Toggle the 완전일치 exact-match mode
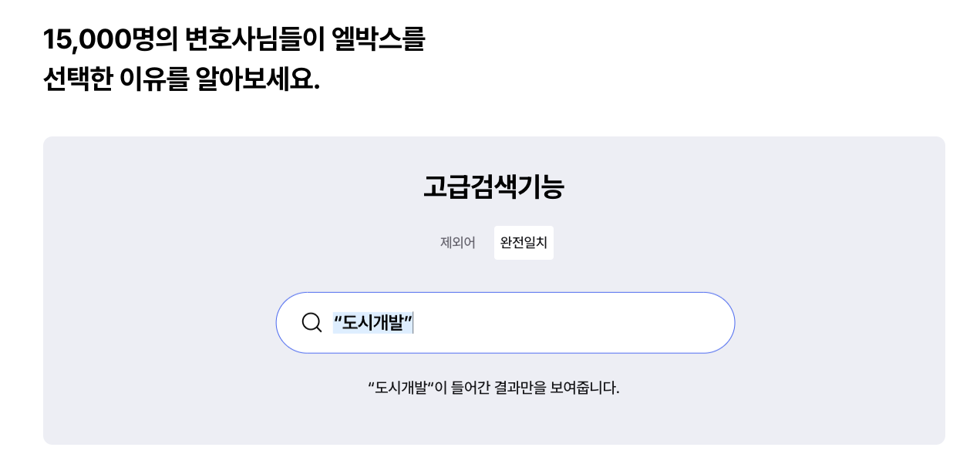The height and width of the screenshot is (454, 980). click(x=524, y=242)
